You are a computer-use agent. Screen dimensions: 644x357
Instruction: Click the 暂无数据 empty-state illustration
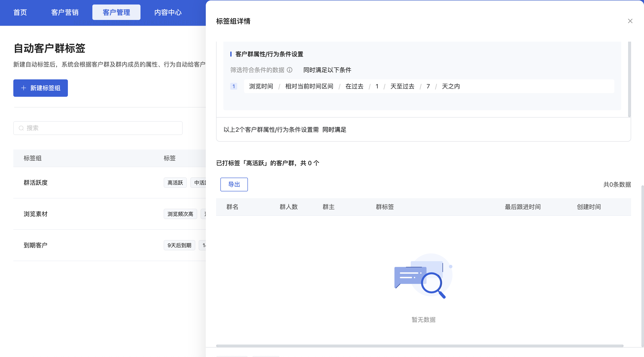(424, 276)
